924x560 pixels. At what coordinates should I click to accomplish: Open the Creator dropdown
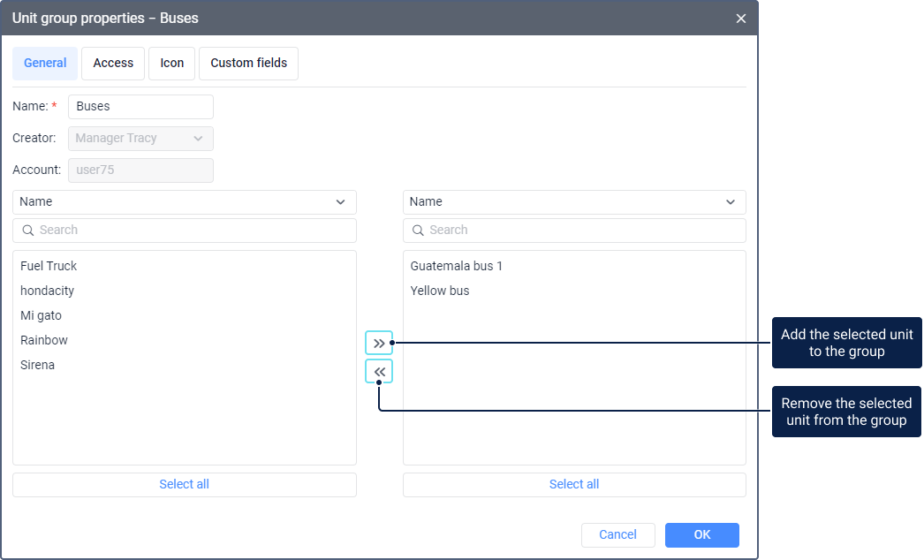pos(140,139)
